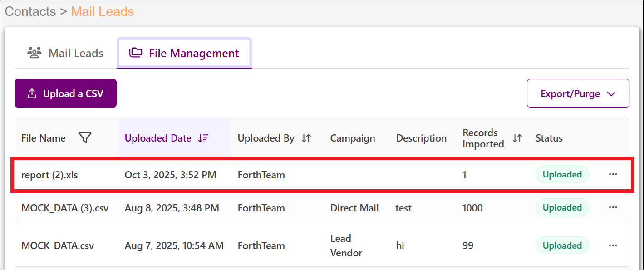Select the MOCK_DATA.csv file name

pos(58,246)
